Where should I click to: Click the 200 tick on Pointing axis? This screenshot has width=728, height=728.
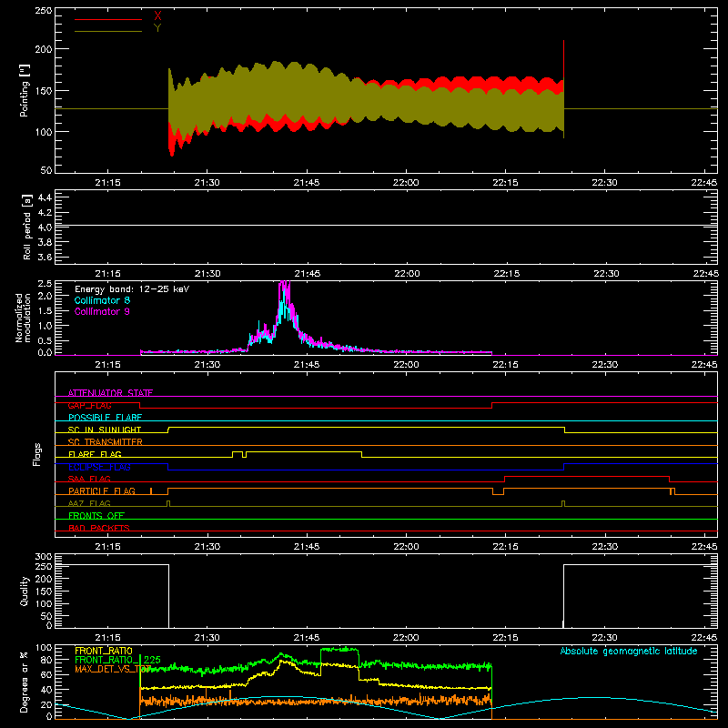tap(43, 49)
